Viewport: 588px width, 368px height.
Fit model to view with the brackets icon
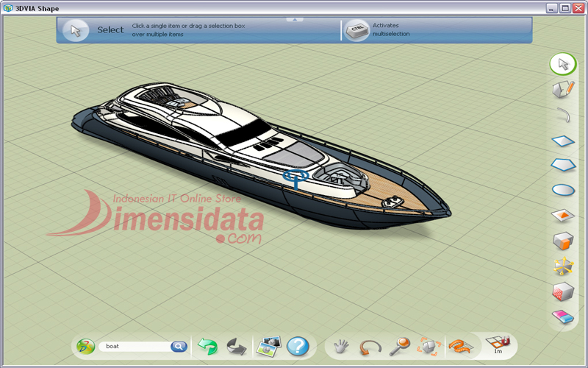click(x=429, y=346)
